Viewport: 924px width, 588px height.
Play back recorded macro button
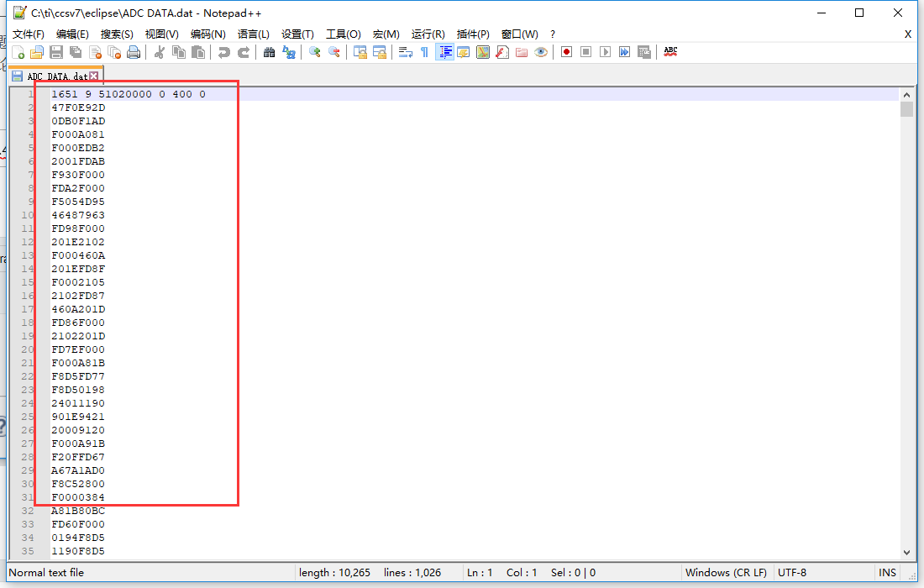(605, 52)
